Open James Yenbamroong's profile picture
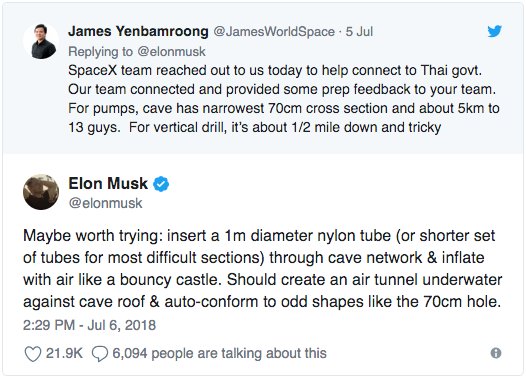 click(41, 41)
